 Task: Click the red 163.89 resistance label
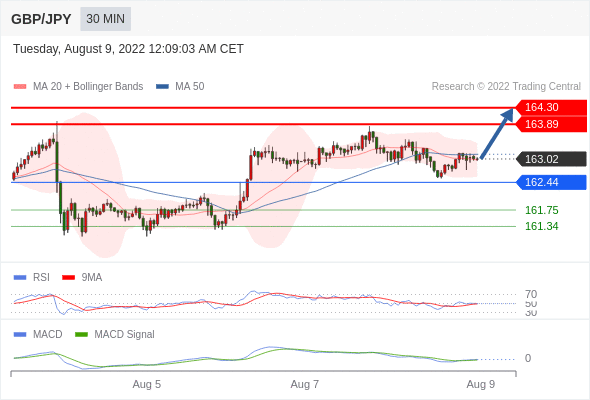pos(551,124)
